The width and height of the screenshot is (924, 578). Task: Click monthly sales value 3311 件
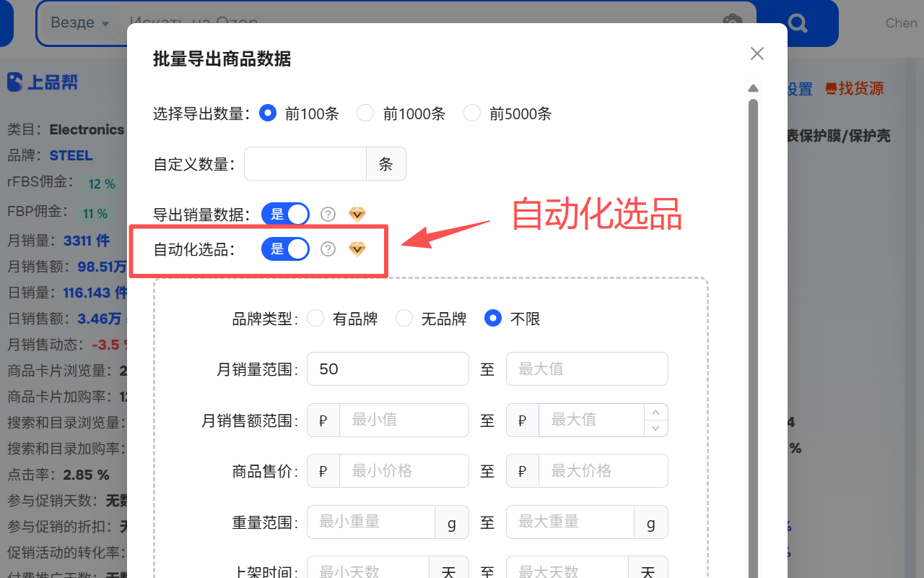[87, 241]
